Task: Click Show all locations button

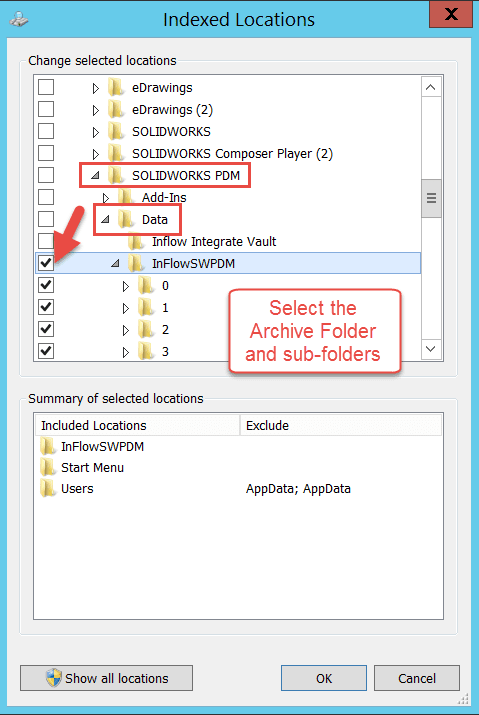Action: (x=106, y=678)
